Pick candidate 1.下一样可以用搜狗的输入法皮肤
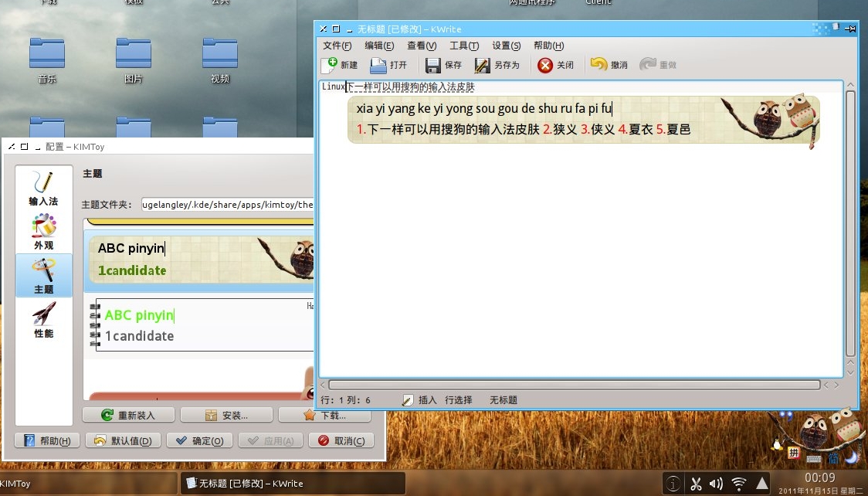Image resolution: width=868 pixels, height=496 pixels. point(448,130)
